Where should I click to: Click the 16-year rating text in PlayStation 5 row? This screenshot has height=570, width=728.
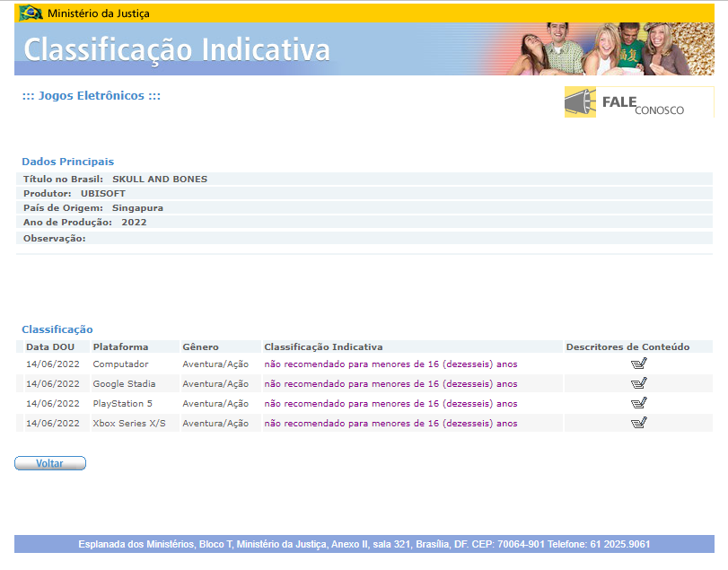pyautogui.click(x=390, y=403)
